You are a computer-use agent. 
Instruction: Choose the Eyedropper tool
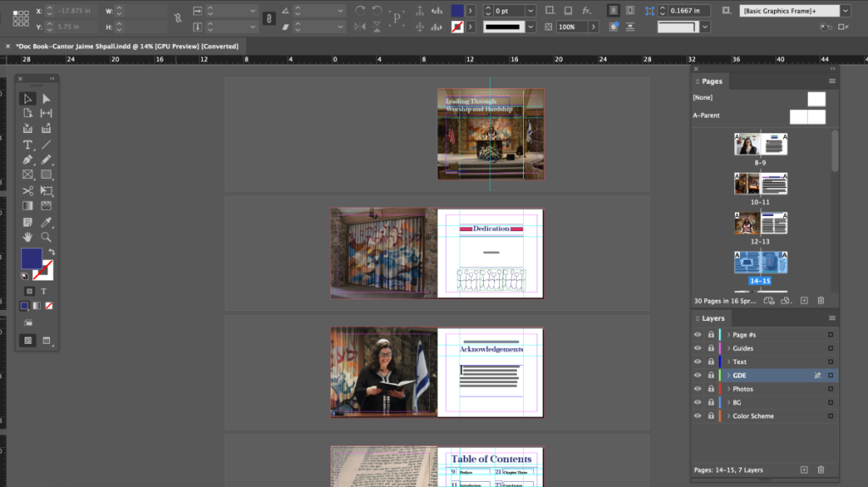pyautogui.click(x=47, y=222)
